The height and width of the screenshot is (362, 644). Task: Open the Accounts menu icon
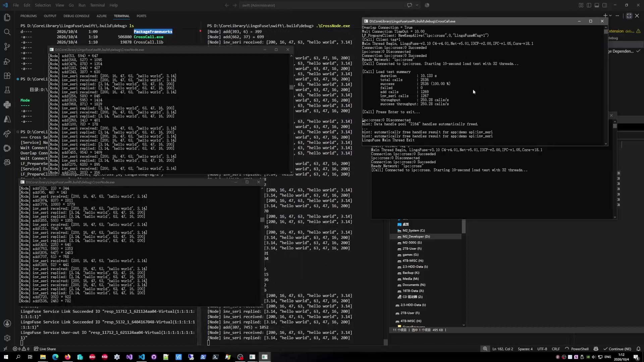pos(7,323)
